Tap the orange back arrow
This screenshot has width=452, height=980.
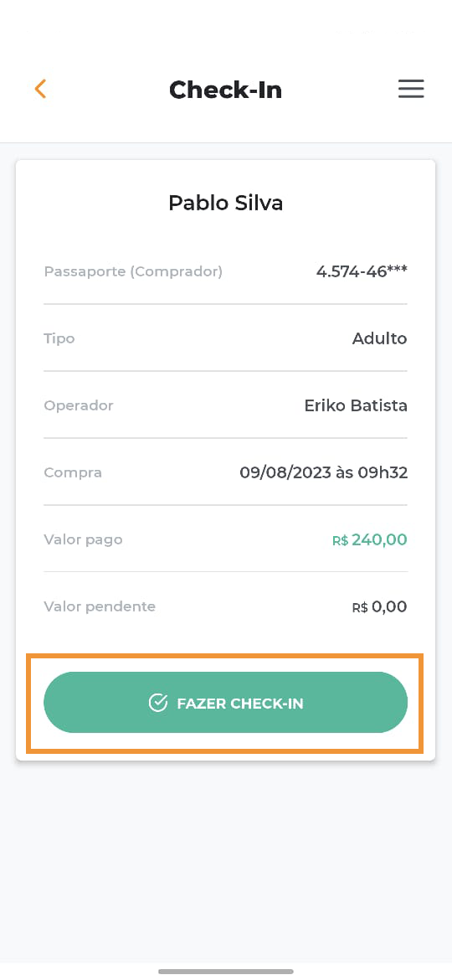(x=40, y=89)
